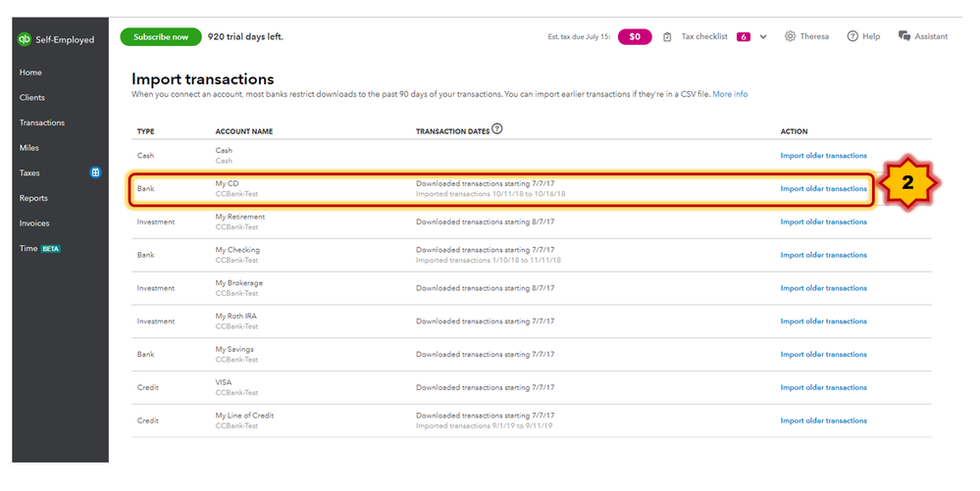This screenshot has height=491, width=980.
Task: Click the Transaction Dates help icon
Action: point(497,128)
